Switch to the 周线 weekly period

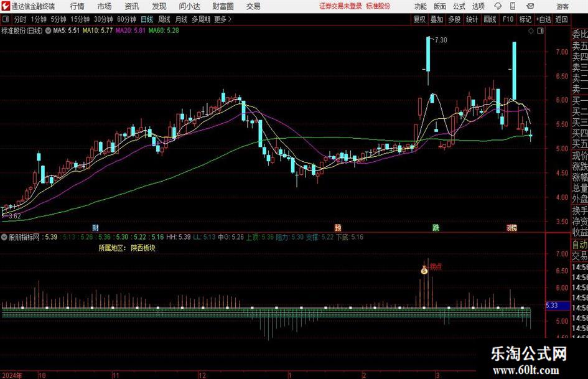[164, 19]
